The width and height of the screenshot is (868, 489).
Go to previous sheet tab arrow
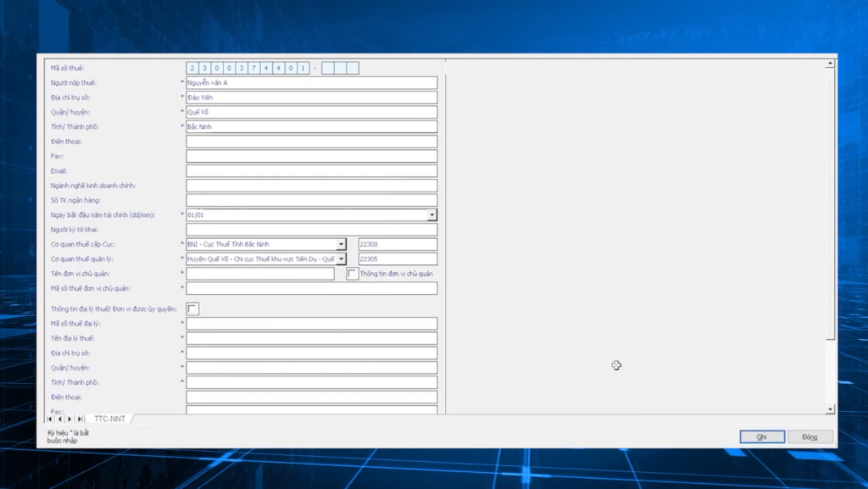60,420
